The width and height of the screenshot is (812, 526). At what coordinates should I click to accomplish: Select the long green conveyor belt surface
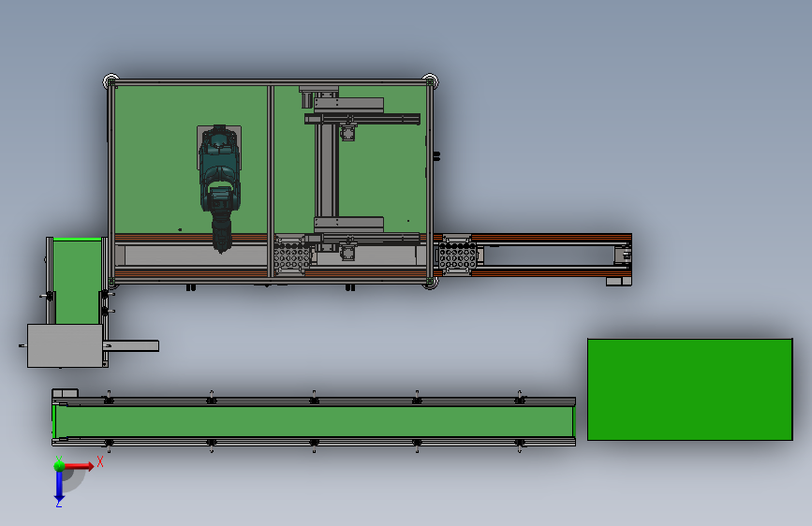pyautogui.click(x=315, y=421)
